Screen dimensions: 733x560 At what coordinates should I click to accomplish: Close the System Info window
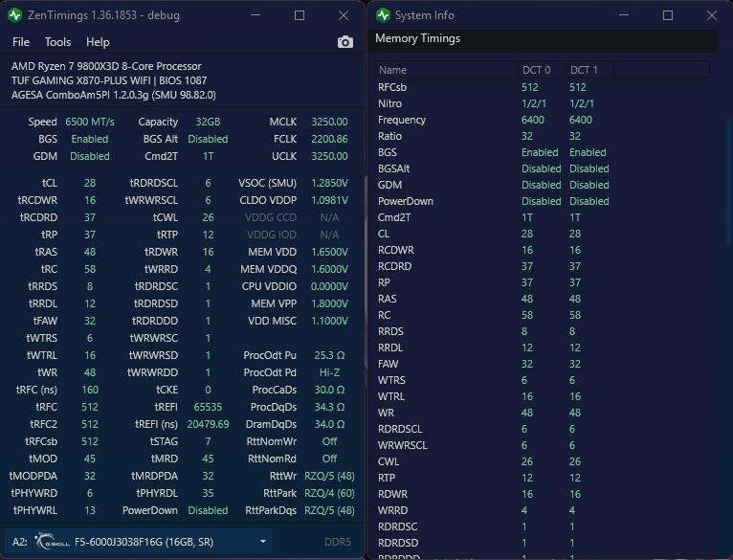[x=712, y=15]
